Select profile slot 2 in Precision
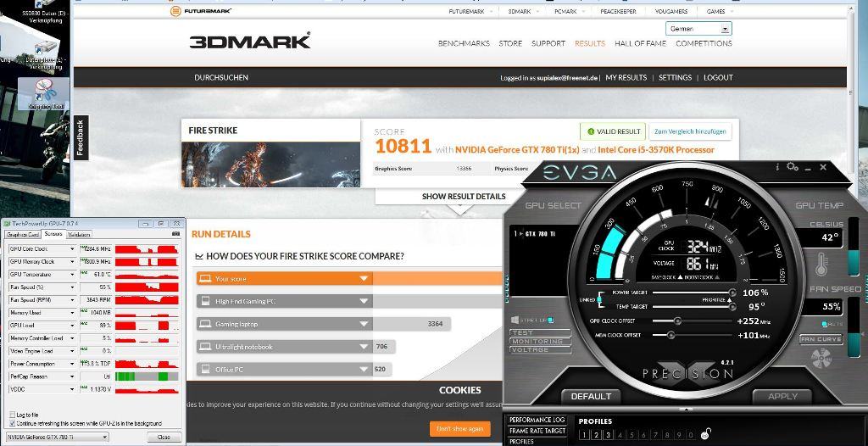Viewport: 868px width, 446px height. (596, 436)
